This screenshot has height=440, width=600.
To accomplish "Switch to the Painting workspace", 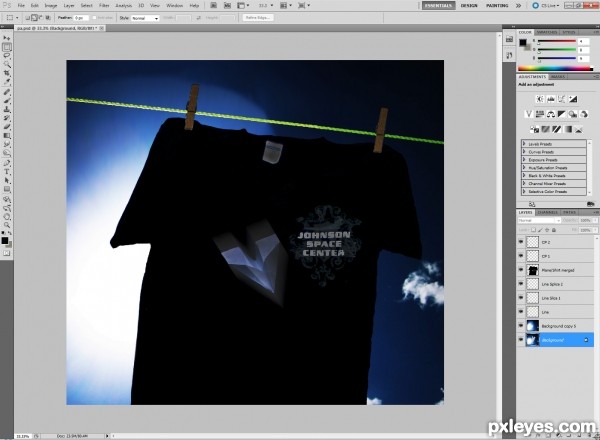I will (497, 6).
